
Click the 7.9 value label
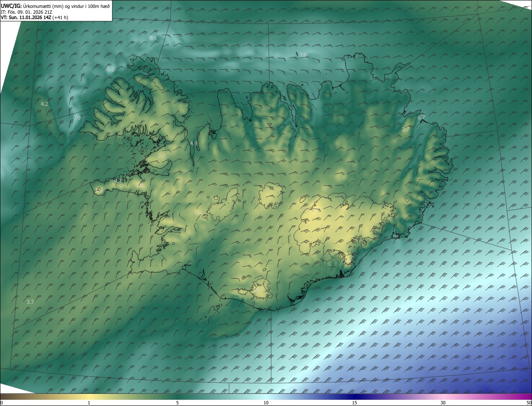(77, 118)
